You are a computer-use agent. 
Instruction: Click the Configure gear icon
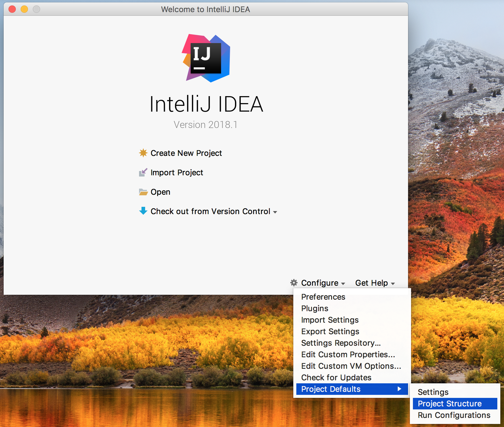[x=294, y=283]
